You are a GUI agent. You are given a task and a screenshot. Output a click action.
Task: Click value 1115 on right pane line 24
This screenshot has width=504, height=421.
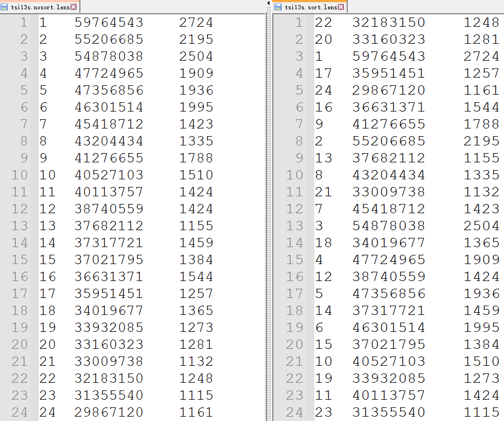[482, 412]
